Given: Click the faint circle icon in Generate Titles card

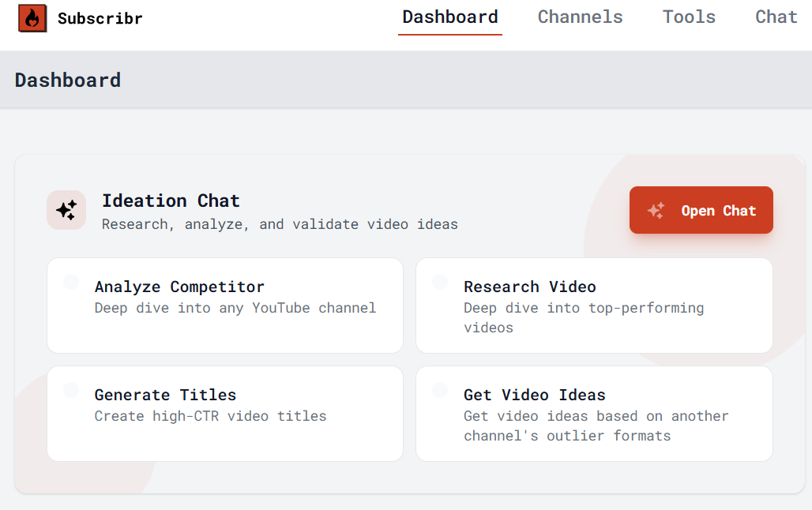Looking at the screenshot, I should tap(71, 390).
